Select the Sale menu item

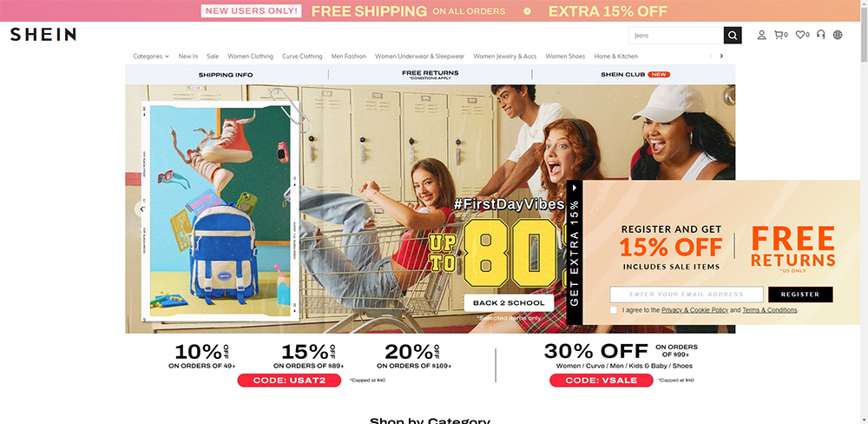click(x=213, y=56)
